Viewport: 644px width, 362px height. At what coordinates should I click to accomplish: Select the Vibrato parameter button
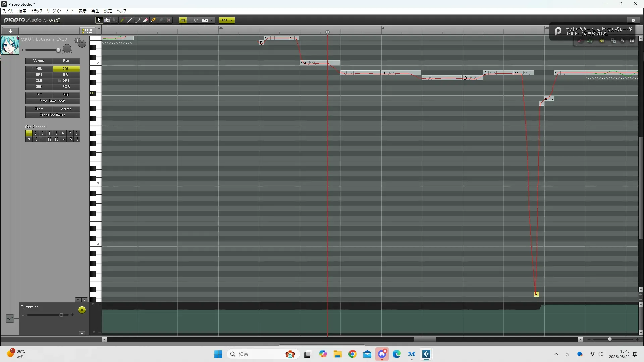[x=66, y=109]
